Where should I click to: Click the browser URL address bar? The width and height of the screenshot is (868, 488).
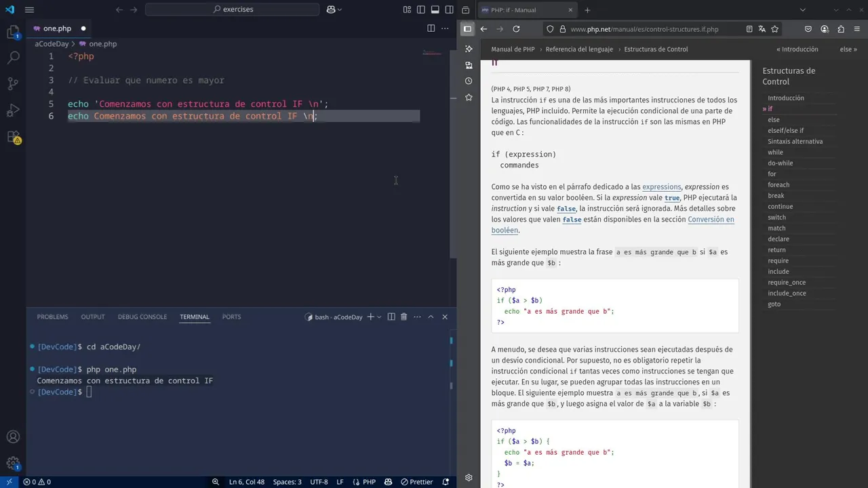pos(644,29)
